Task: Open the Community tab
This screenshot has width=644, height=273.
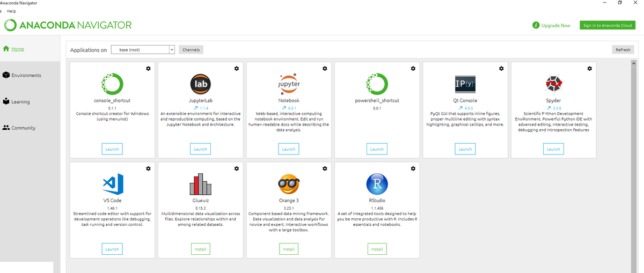Action: coord(23,128)
